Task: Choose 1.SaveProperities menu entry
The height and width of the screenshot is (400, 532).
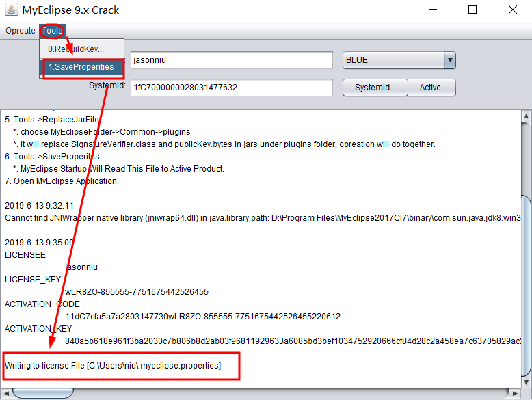Action: (x=82, y=67)
